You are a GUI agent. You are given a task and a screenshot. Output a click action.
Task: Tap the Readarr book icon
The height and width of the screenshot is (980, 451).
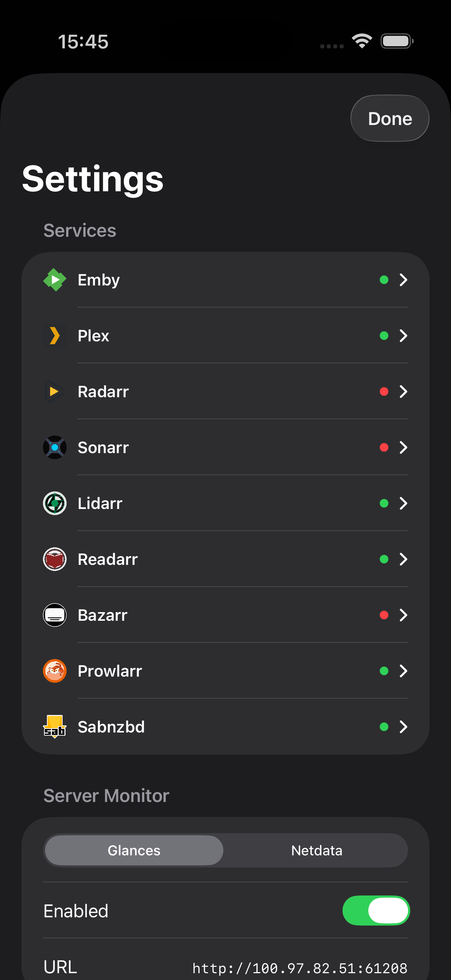point(55,559)
